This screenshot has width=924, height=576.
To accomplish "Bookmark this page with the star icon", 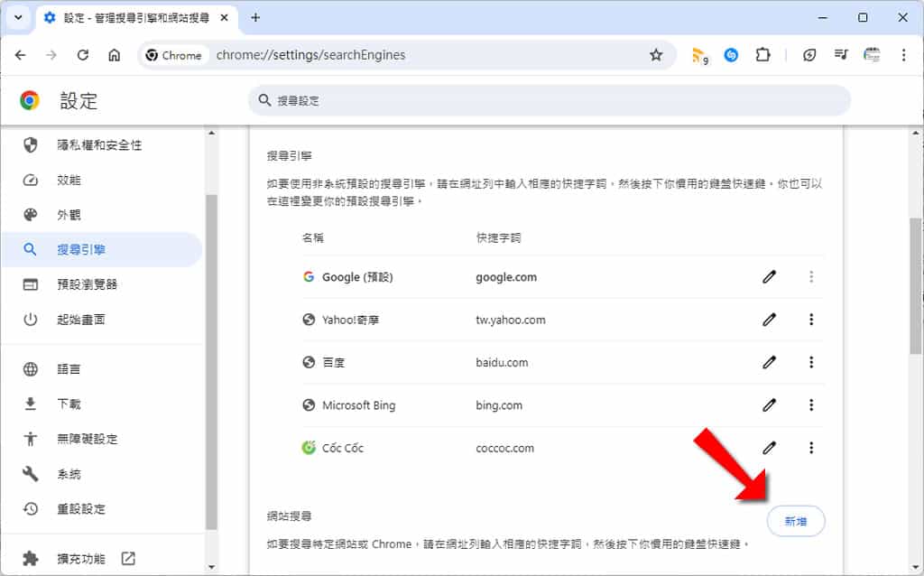I will [x=656, y=55].
